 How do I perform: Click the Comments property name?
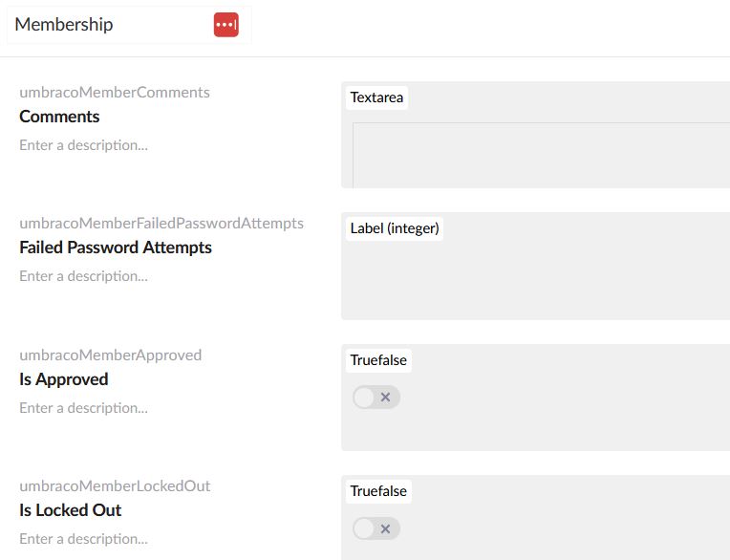[x=59, y=117]
